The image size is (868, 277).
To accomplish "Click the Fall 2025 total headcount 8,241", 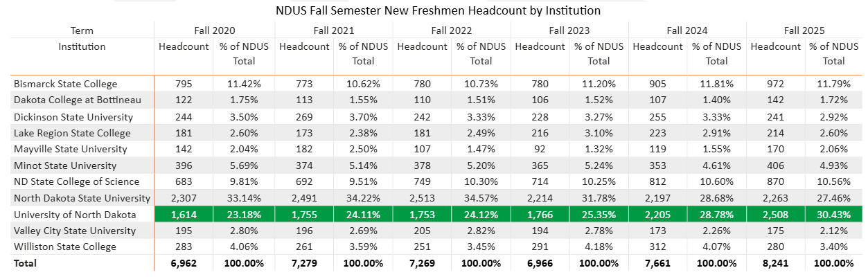I will point(775,263).
